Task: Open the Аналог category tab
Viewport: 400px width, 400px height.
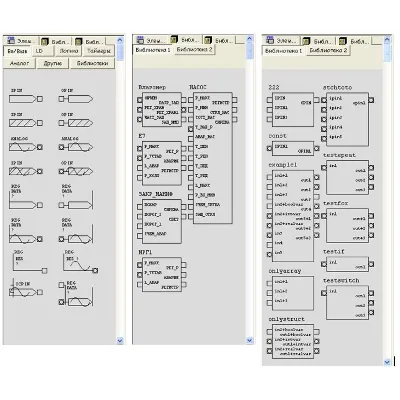Action: tap(19, 63)
